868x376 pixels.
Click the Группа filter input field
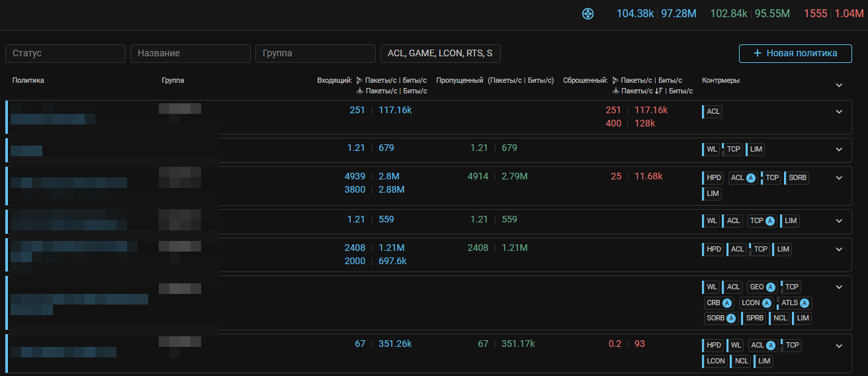click(x=315, y=54)
